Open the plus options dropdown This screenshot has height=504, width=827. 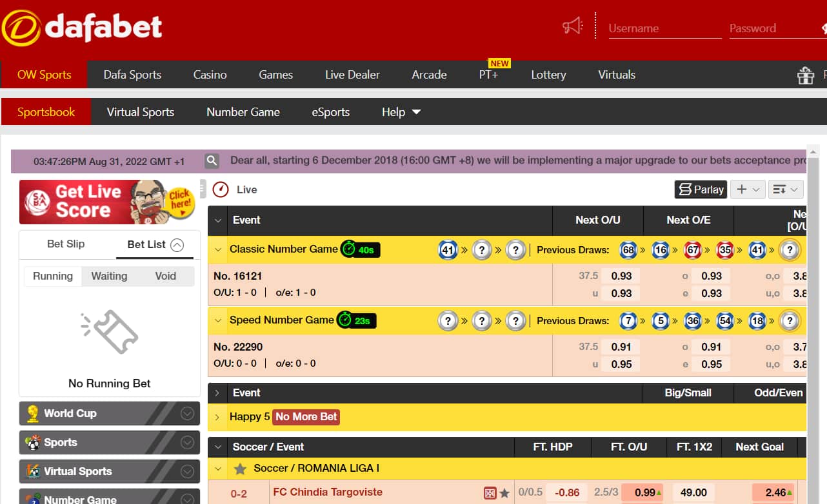point(748,189)
